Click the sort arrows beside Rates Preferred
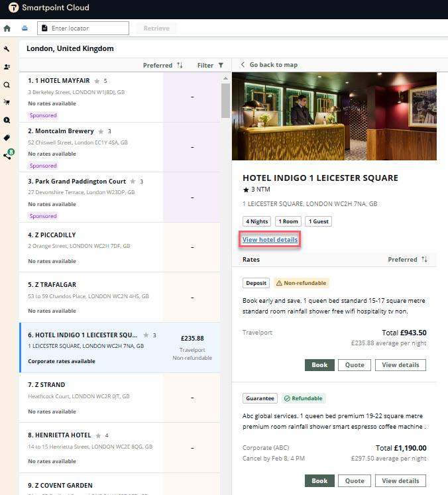The image size is (448, 495). (x=424, y=260)
